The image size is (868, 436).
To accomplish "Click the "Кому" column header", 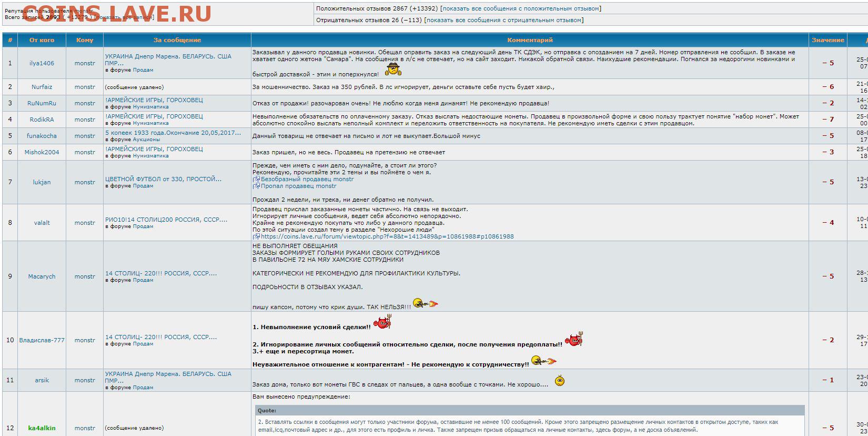I will click(85, 40).
